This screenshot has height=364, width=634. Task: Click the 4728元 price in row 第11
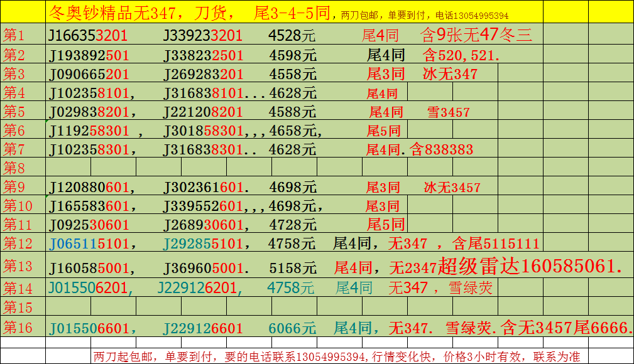[x=292, y=225]
